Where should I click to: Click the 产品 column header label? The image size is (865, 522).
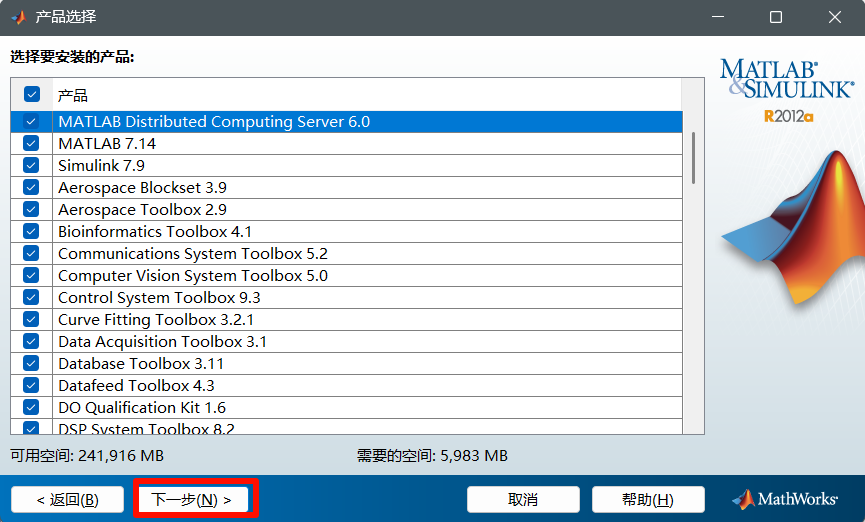tap(73, 95)
